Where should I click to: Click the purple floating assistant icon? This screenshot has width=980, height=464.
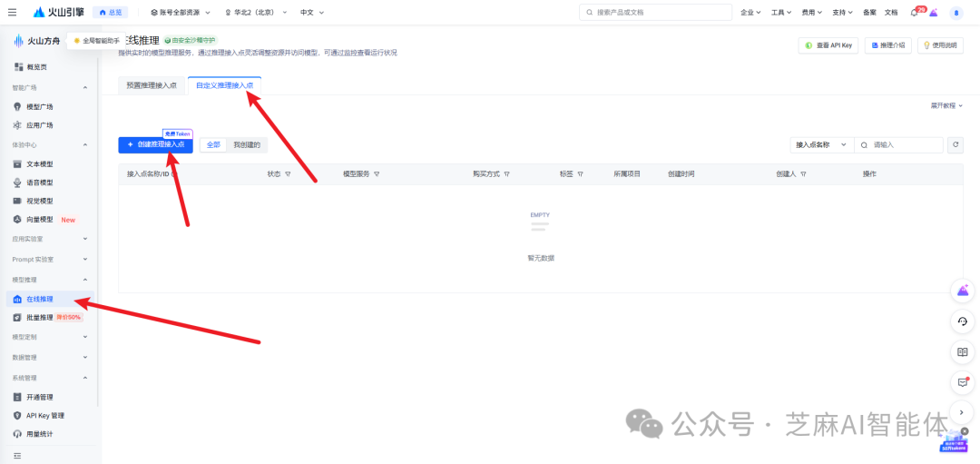pos(963,291)
